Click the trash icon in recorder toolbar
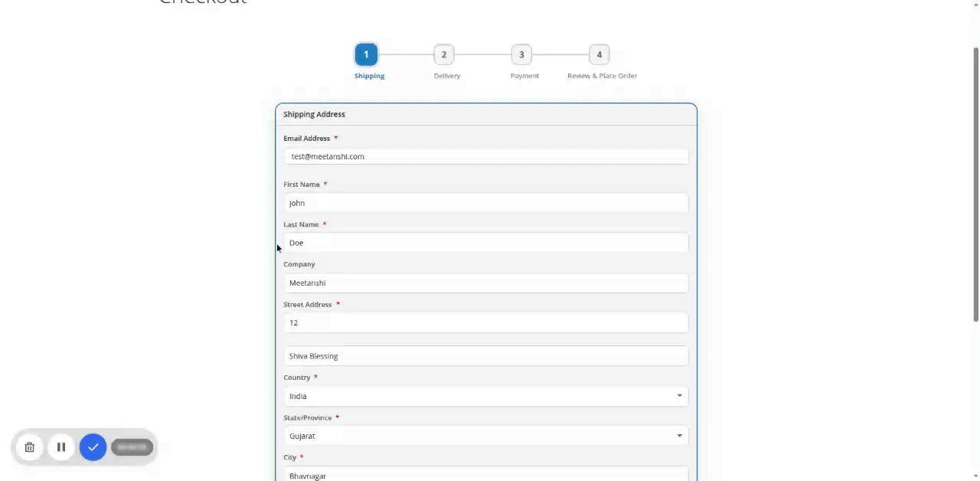Image resolution: width=980 pixels, height=481 pixels. click(x=30, y=447)
